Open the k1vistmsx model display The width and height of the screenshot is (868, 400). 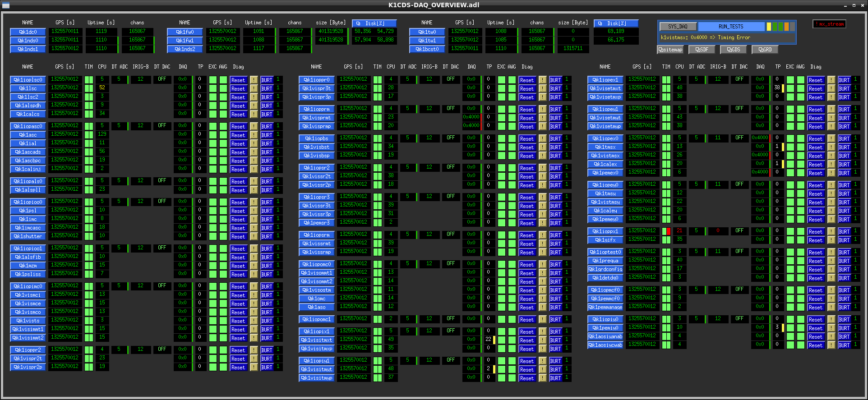605,156
